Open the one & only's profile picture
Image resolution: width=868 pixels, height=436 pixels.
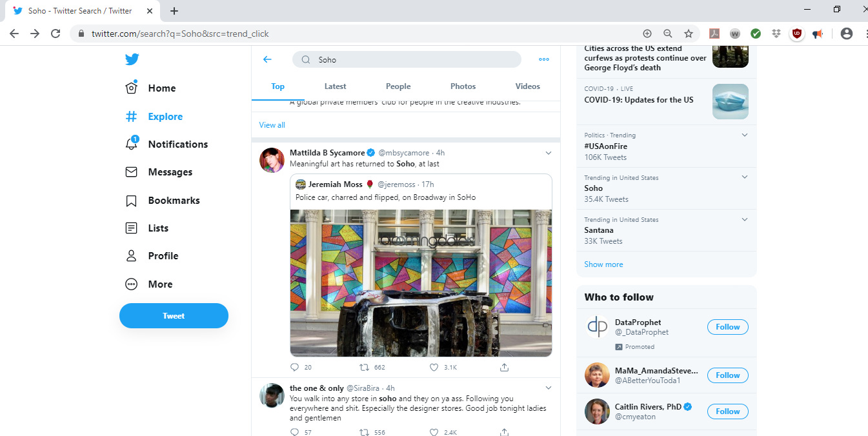(x=272, y=395)
